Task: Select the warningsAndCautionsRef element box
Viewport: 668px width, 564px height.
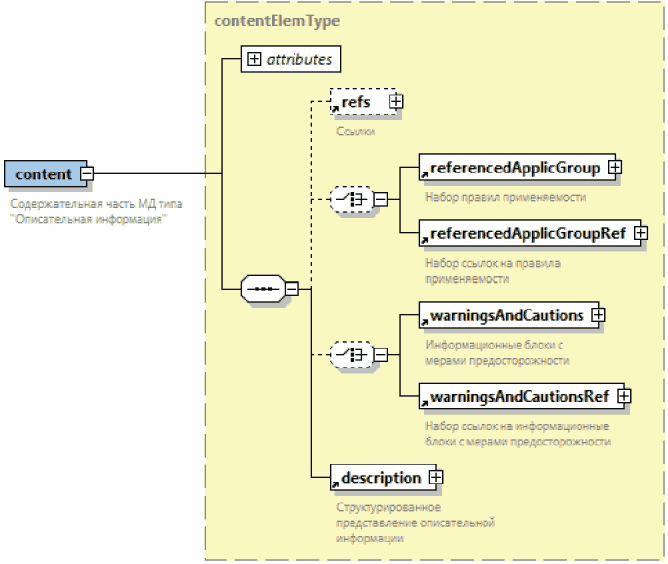Action: [518, 396]
